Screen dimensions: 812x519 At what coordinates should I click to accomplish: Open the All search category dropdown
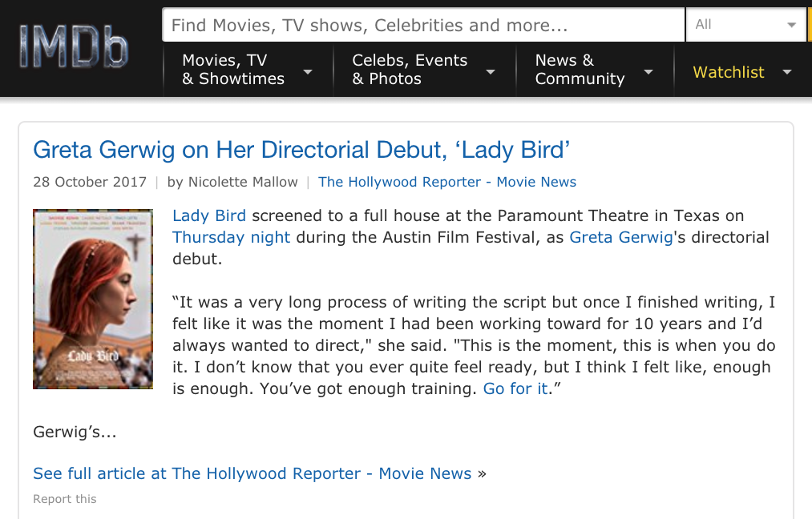pyautogui.click(x=746, y=25)
